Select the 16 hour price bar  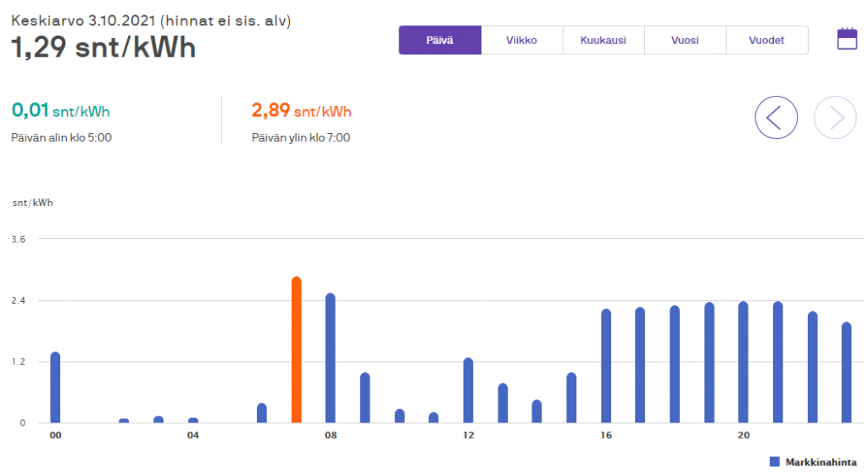click(606, 365)
